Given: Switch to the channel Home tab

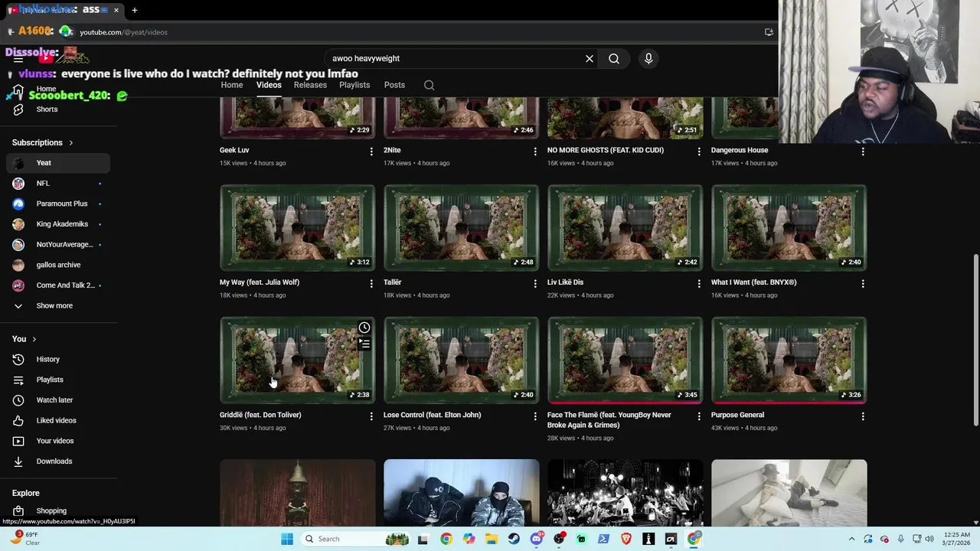Looking at the screenshot, I should point(232,85).
